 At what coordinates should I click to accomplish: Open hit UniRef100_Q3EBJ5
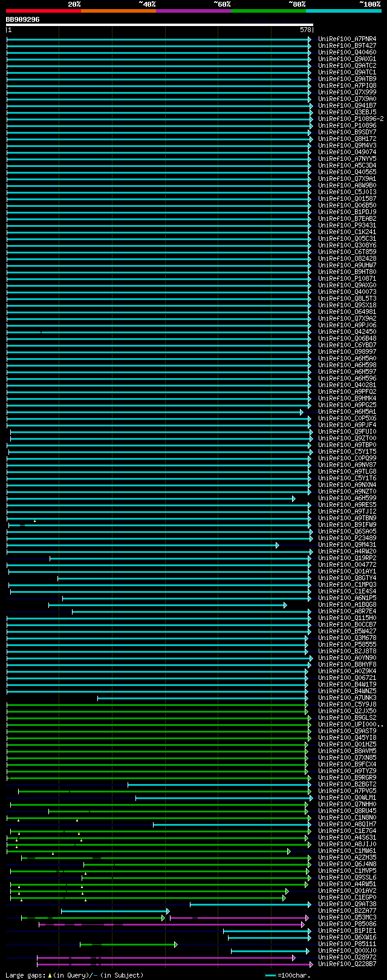347,113
